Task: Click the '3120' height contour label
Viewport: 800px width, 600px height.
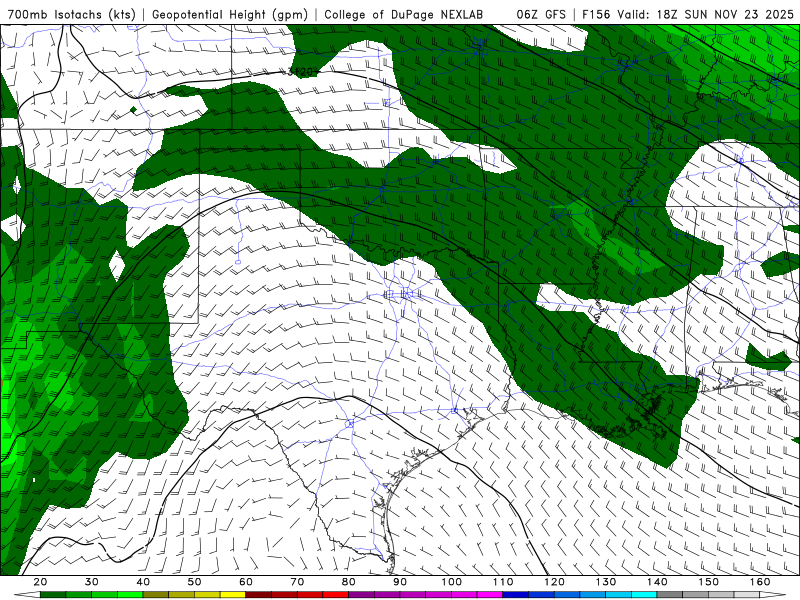Action: 301,72
